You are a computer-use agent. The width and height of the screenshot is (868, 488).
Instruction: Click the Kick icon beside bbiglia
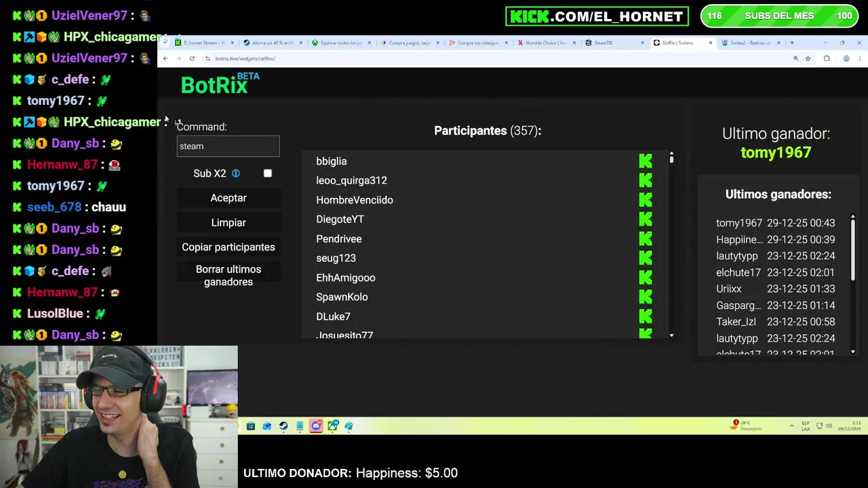pos(646,161)
